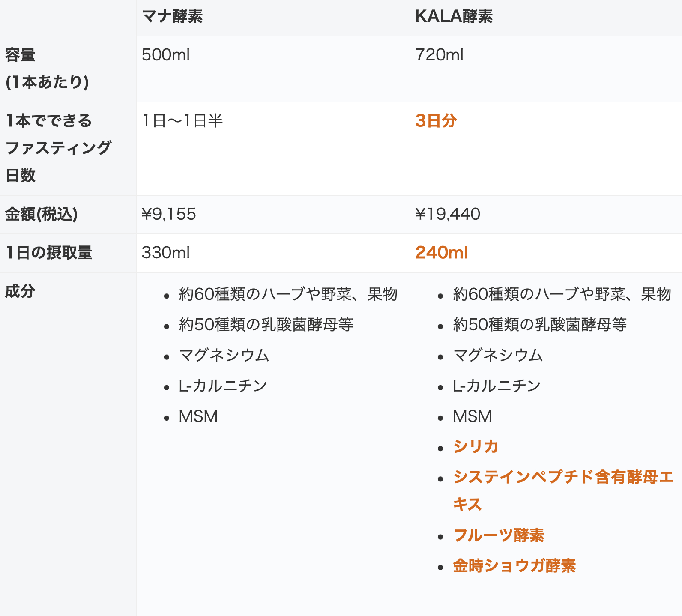Click L-カルニチン in the KALA酵素 column
Viewport: 682px width, 616px height.
coord(497,386)
